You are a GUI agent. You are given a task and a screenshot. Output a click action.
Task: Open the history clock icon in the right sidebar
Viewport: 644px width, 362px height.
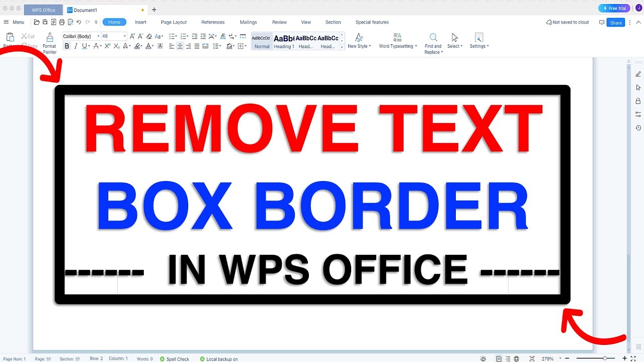pyautogui.click(x=638, y=128)
